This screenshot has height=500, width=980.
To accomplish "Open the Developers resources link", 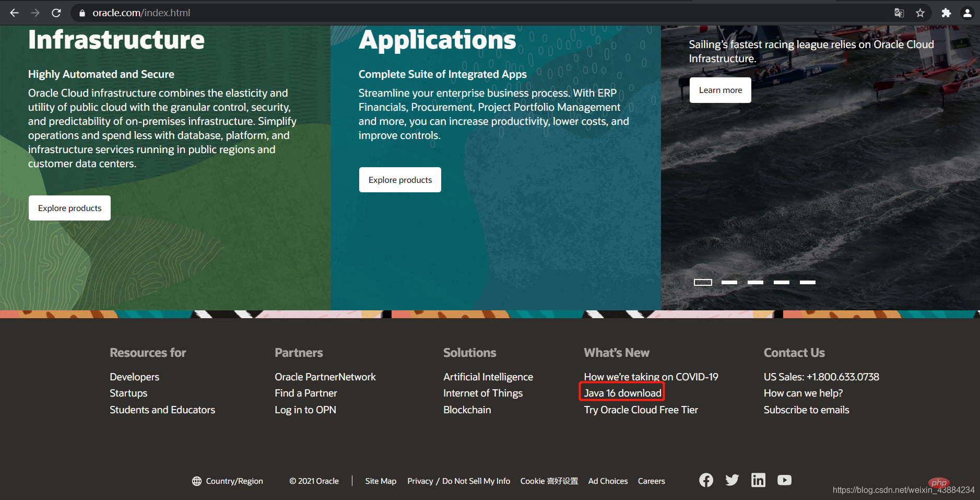I will 134,377.
